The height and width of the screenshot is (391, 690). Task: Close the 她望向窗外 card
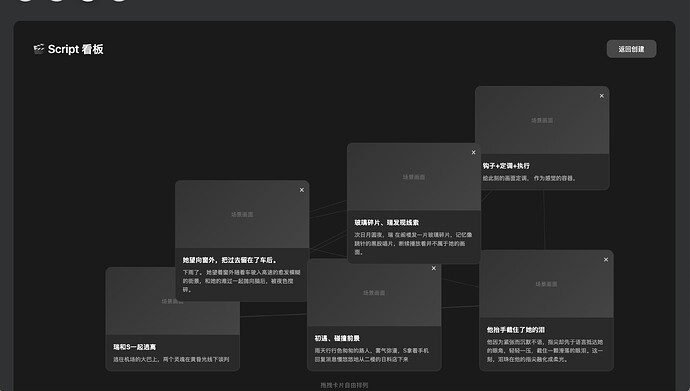tap(301, 190)
